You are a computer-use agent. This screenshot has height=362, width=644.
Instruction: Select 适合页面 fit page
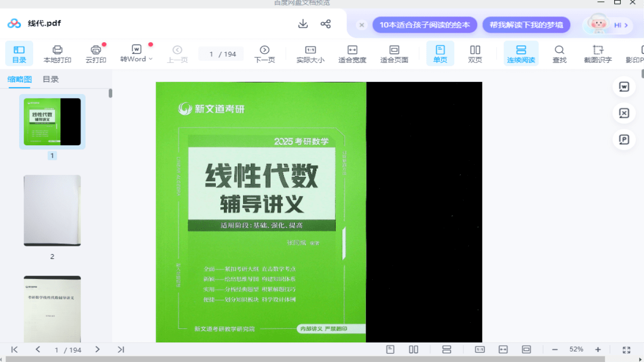click(x=394, y=54)
